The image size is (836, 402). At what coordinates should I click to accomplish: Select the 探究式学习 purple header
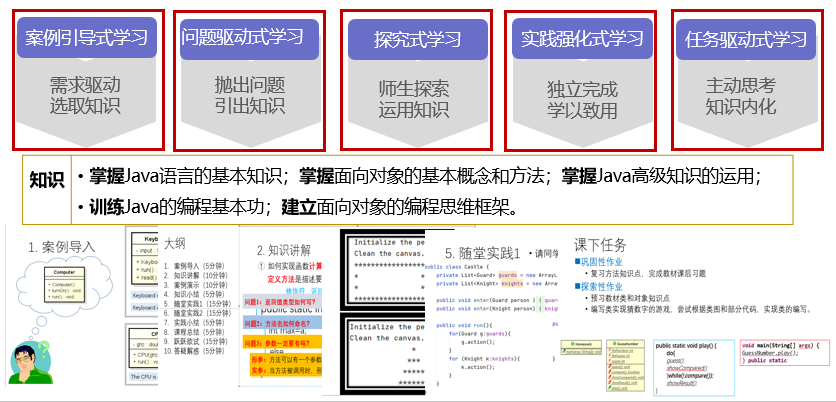(x=417, y=39)
